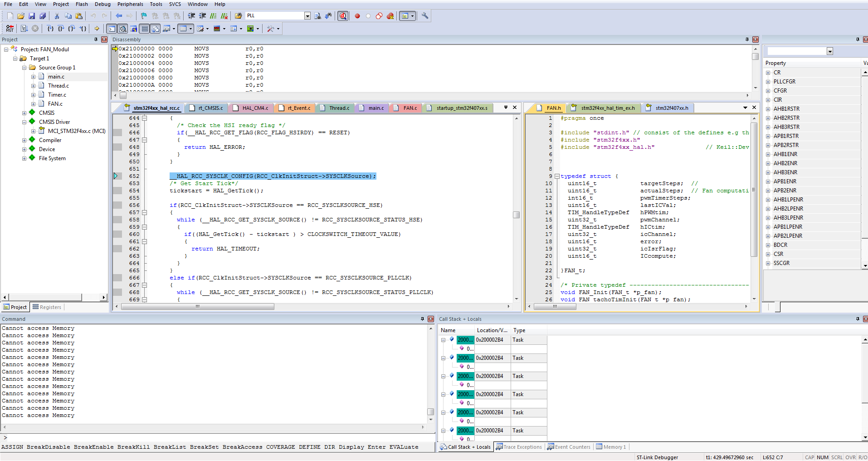Toggle the Registers Window toolbar button
Screen dimensions: 868x461
tap(145, 29)
